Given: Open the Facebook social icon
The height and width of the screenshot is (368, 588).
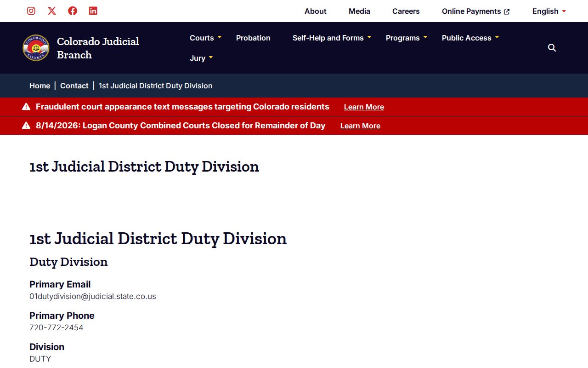Looking at the screenshot, I should (73, 11).
